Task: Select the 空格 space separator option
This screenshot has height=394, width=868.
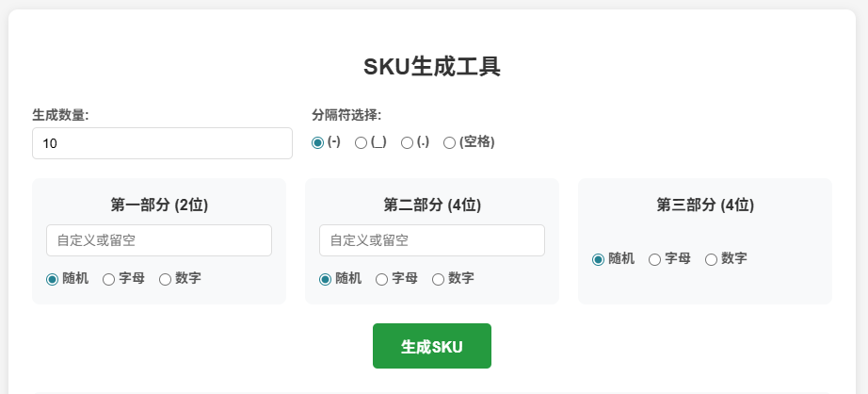Action: pos(450,142)
